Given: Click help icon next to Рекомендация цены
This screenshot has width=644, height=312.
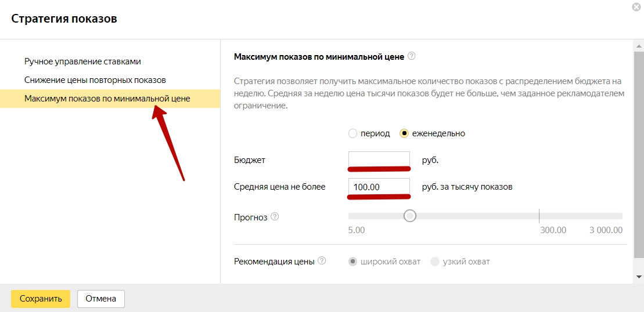Looking at the screenshot, I should [321, 261].
